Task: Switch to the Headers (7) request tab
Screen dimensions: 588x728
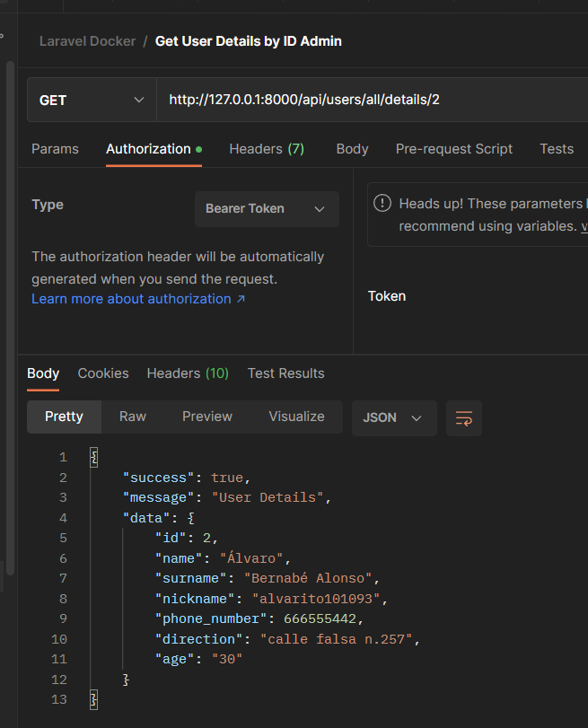Action: [x=266, y=149]
